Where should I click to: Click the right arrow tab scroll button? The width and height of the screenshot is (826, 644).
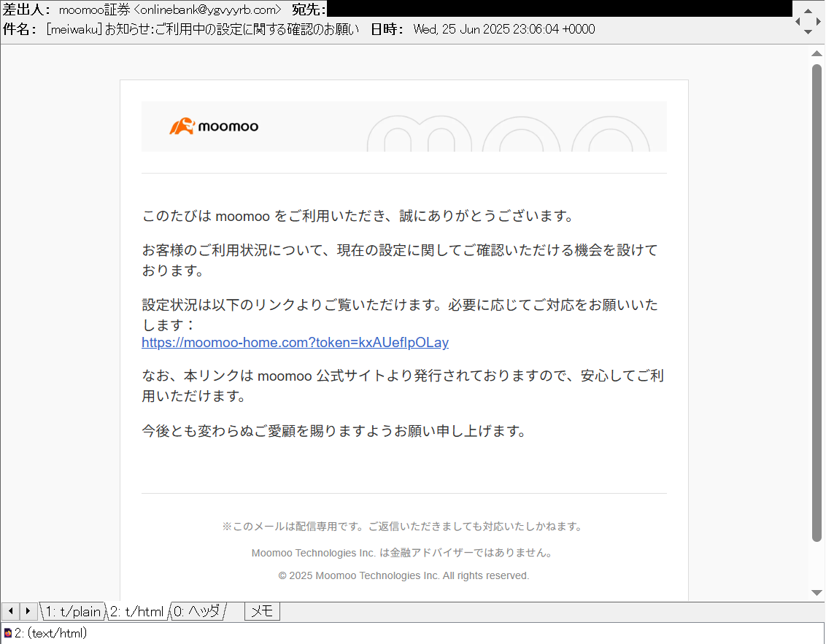pyautogui.click(x=28, y=611)
